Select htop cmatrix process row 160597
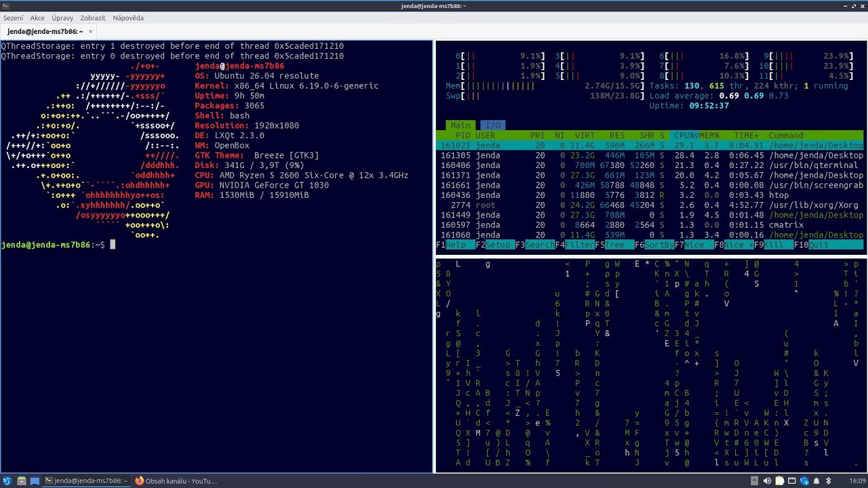 point(650,225)
